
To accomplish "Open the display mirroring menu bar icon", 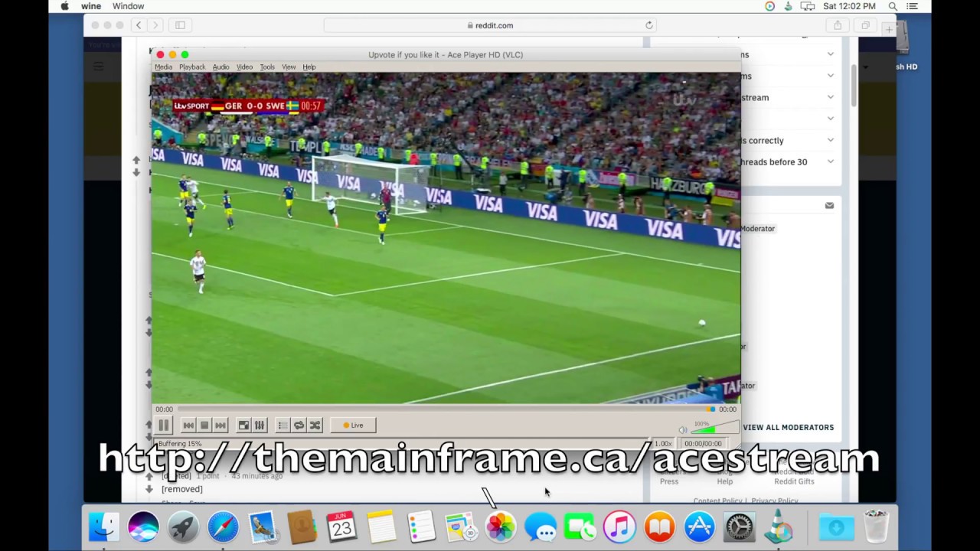I will click(x=807, y=6).
